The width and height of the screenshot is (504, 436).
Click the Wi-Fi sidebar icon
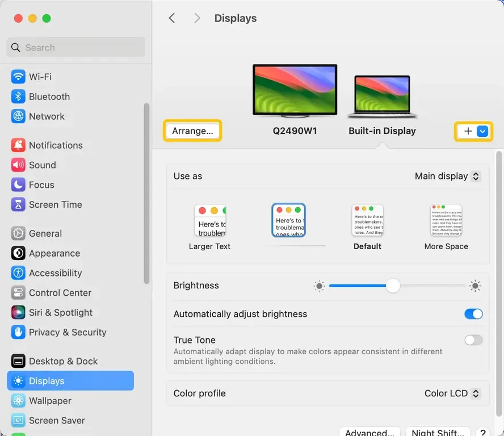[18, 77]
